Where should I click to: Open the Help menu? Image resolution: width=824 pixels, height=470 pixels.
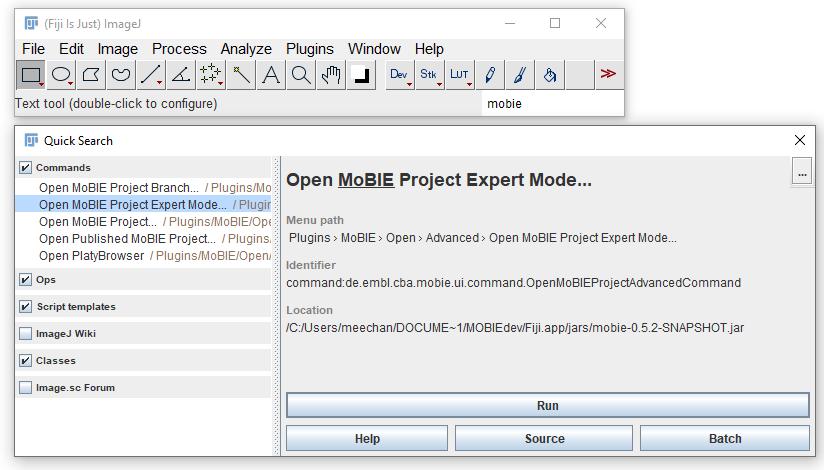point(429,49)
